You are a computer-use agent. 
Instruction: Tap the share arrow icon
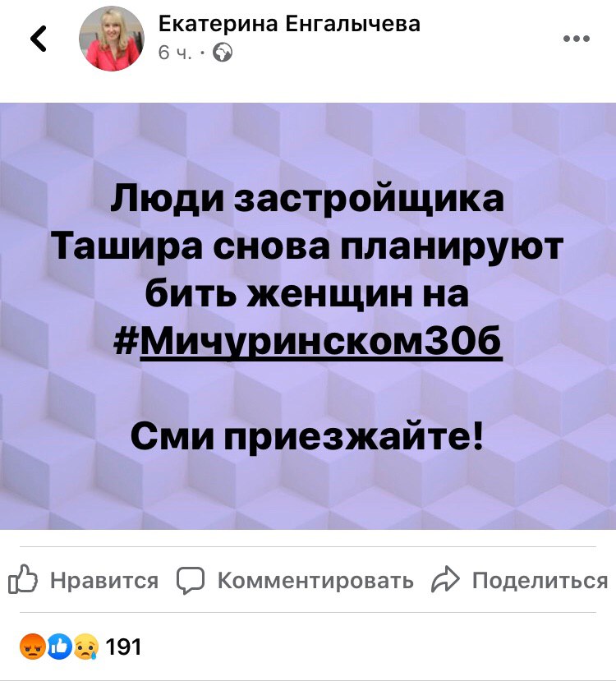(x=446, y=579)
